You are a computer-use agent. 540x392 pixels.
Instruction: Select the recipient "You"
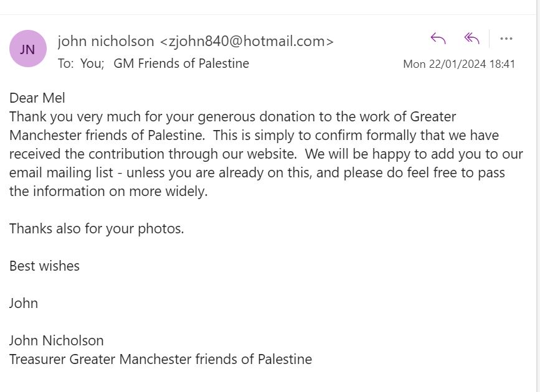pyautogui.click(x=92, y=63)
